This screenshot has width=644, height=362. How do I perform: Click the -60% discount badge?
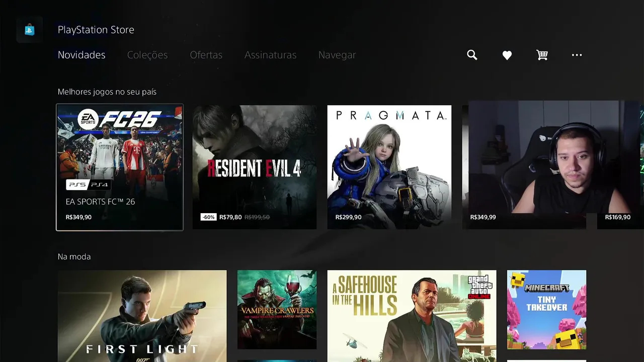[x=208, y=217]
